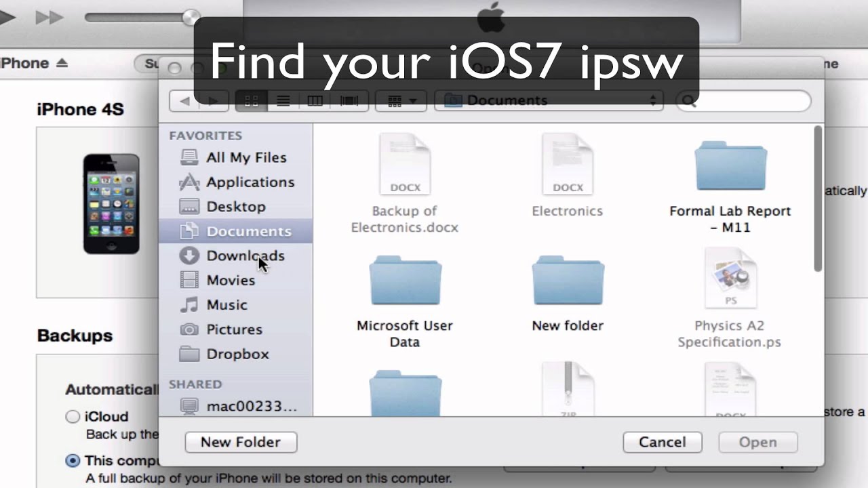Eject iPhone in iTunes
The image size is (868, 488).
click(62, 63)
